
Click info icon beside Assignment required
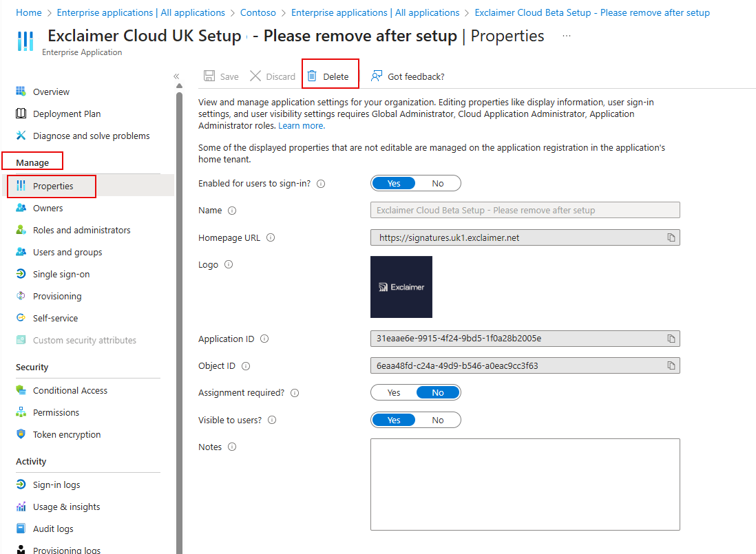click(295, 393)
